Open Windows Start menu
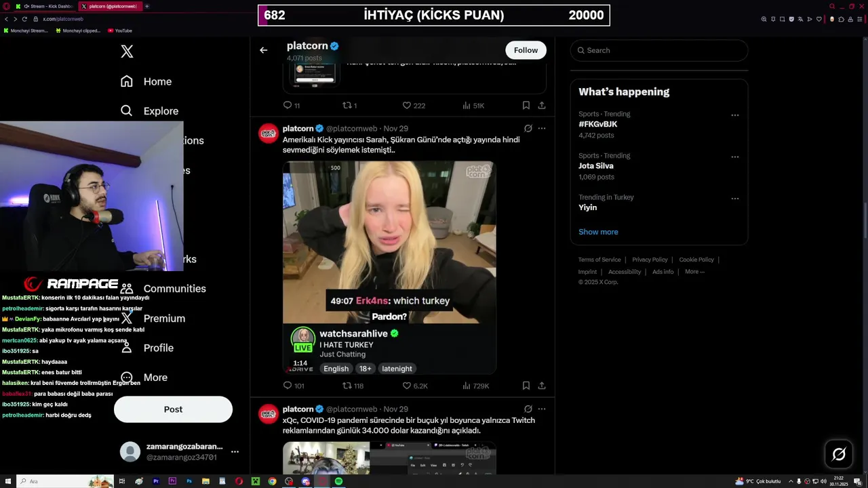The image size is (868, 488). tap(7, 481)
